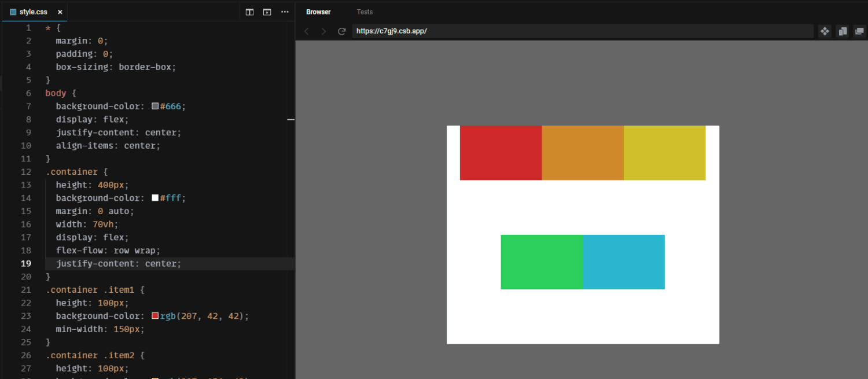This screenshot has width=868, height=379.
Task: Select the style.css editor tab
Action: pos(35,12)
